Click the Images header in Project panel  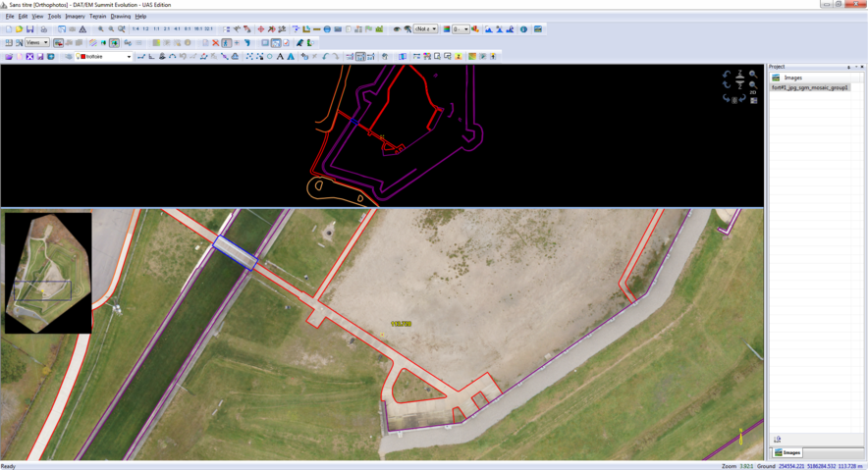coord(792,78)
